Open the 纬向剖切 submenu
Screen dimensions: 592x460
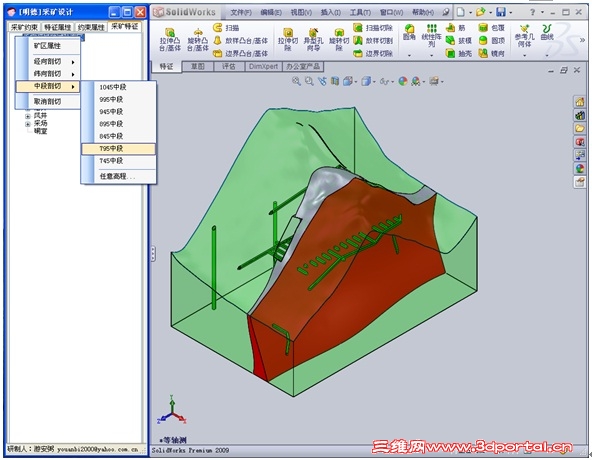(48, 74)
